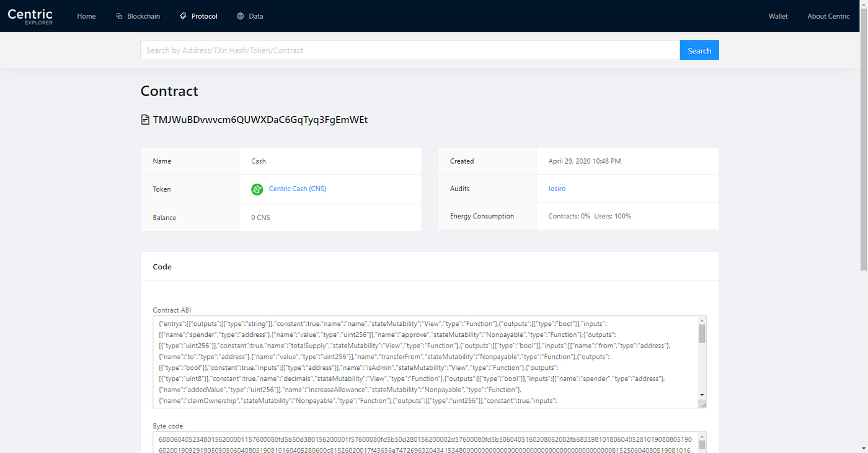868x453 pixels.
Task: Click the Protocol tag icon
Action: click(183, 16)
